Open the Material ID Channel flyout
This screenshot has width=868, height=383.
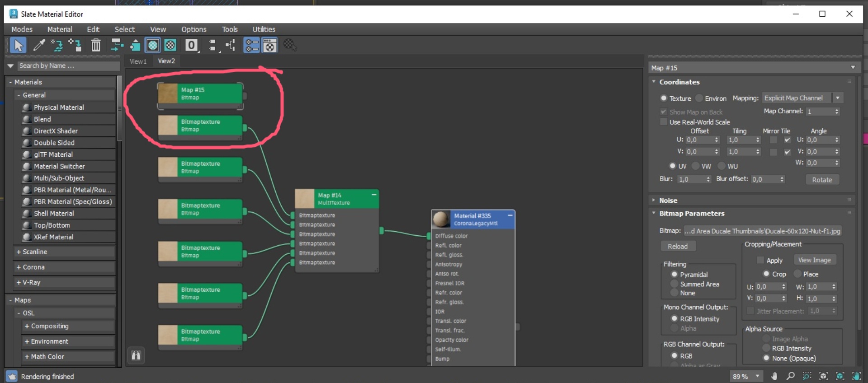point(192,45)
